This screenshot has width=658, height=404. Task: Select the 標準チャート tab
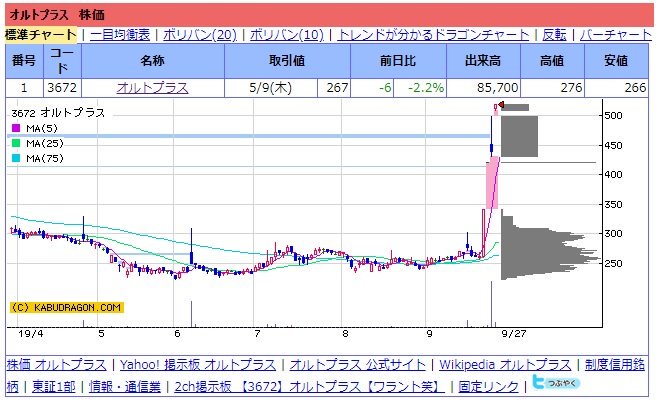tap(41, 35)
